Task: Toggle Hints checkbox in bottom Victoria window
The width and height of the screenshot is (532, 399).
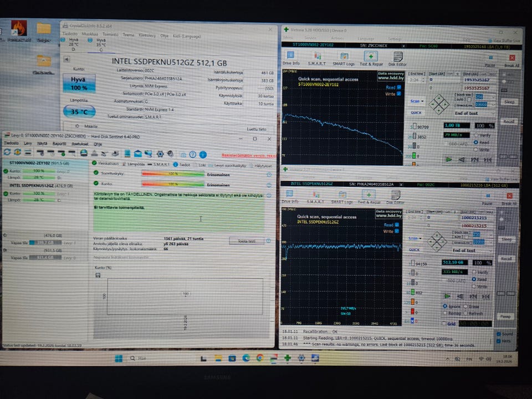Action: [498, 341]
